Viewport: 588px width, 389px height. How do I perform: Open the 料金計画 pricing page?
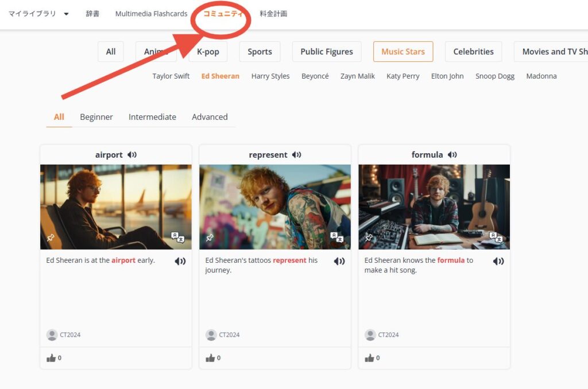pos(273,14)
